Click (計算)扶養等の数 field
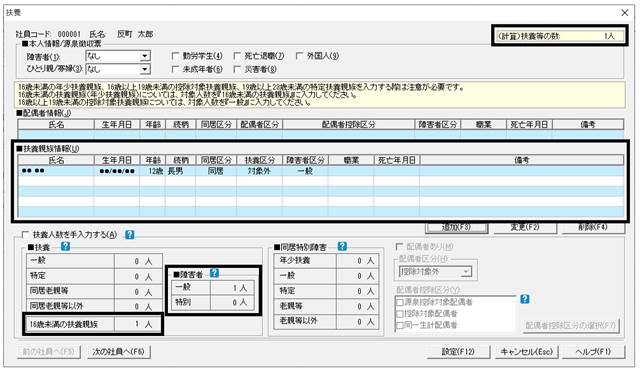 click(x=559, y=36)
